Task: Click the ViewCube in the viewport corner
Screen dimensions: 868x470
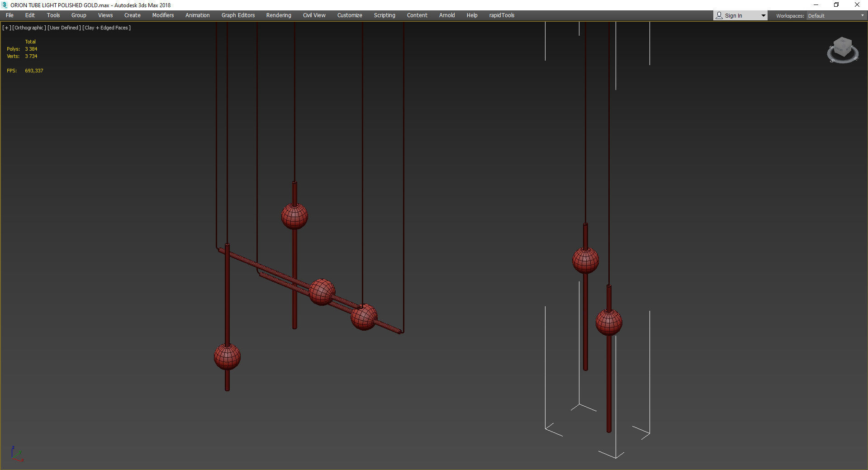Action: (843, 50)
